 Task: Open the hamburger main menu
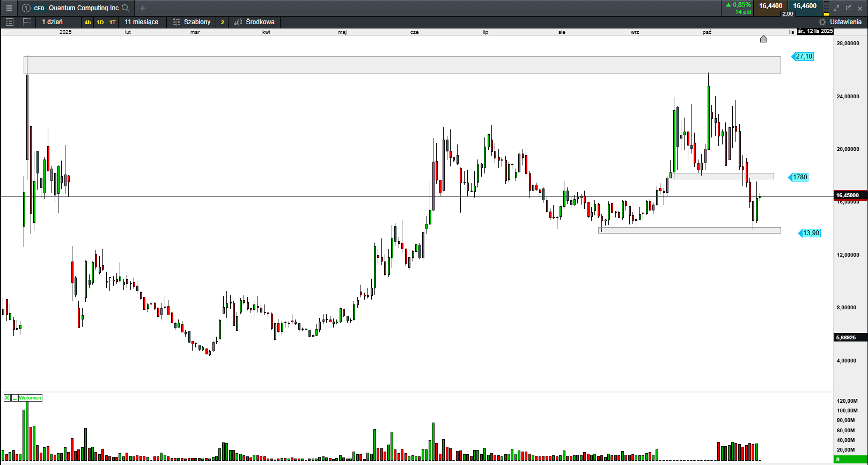9,8
